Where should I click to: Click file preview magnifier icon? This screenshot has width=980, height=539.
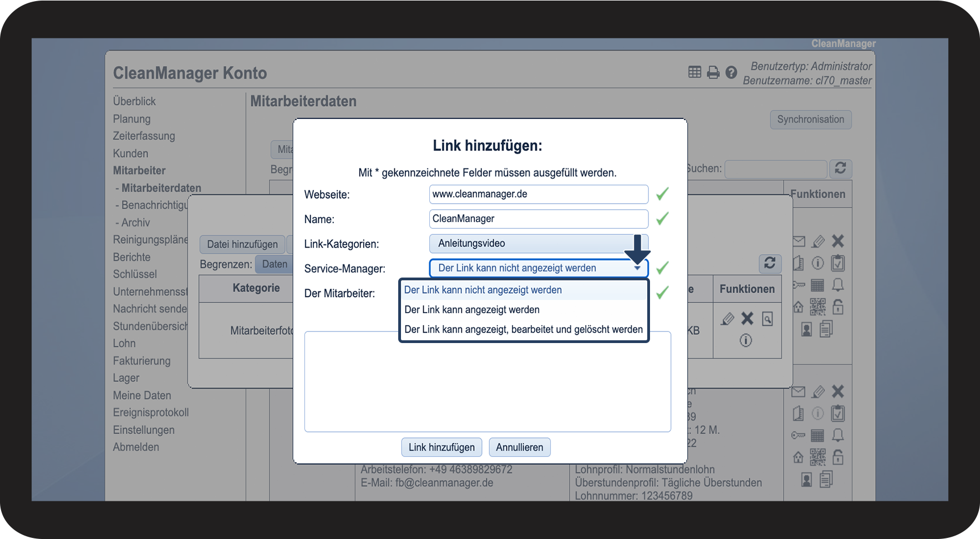[x=768, y=319]
